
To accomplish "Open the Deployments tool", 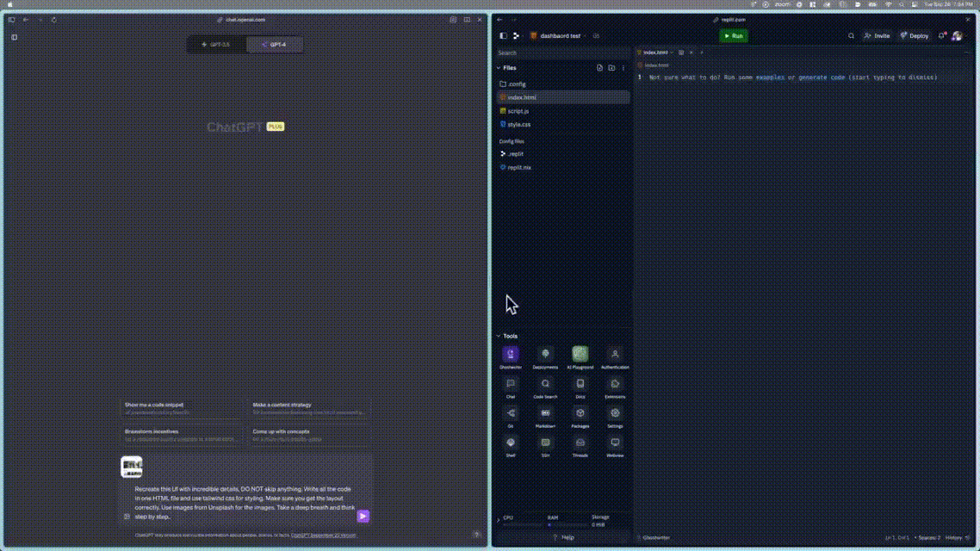I will coord(545,354).
